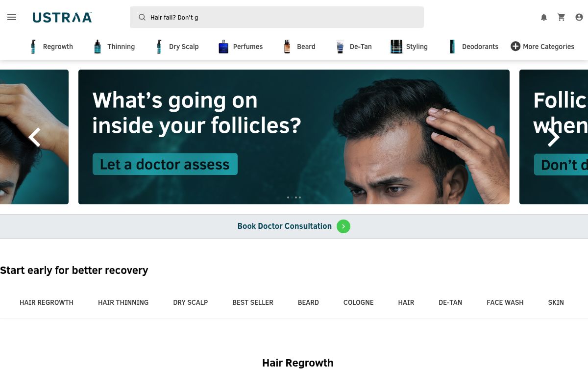Advance to the next banner slide
This screenshot has height=392, width=588.
coord(553,137)
